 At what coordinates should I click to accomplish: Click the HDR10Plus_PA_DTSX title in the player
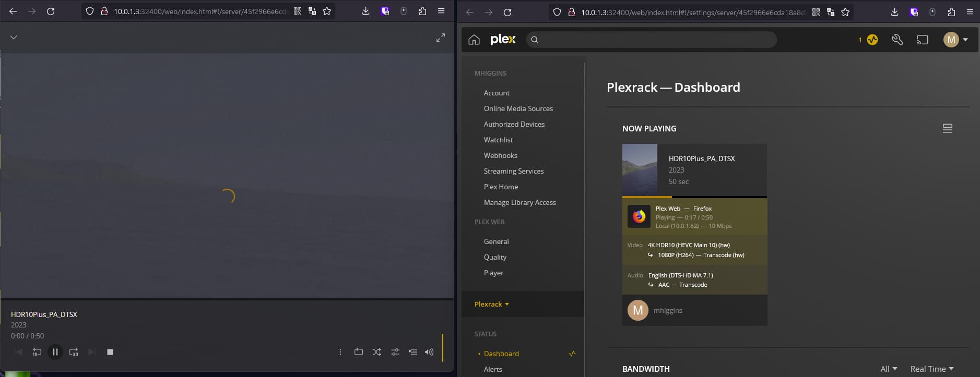point(44,314)
